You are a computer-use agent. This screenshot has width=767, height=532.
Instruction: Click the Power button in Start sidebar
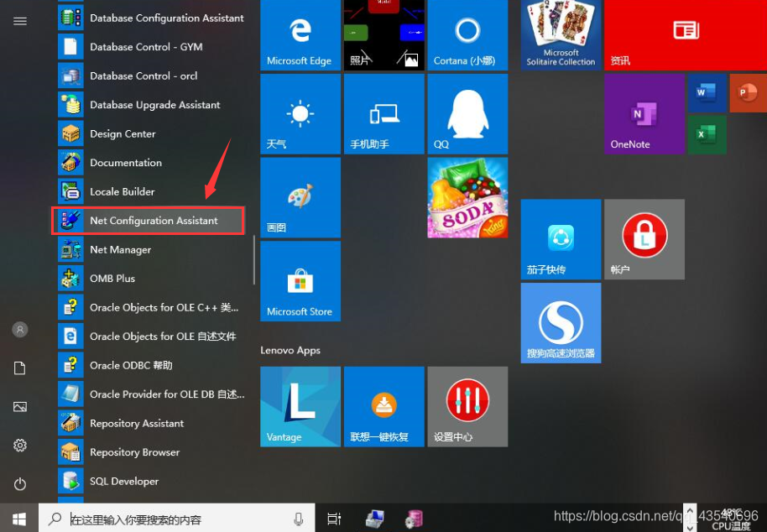(x=20, y=484)
